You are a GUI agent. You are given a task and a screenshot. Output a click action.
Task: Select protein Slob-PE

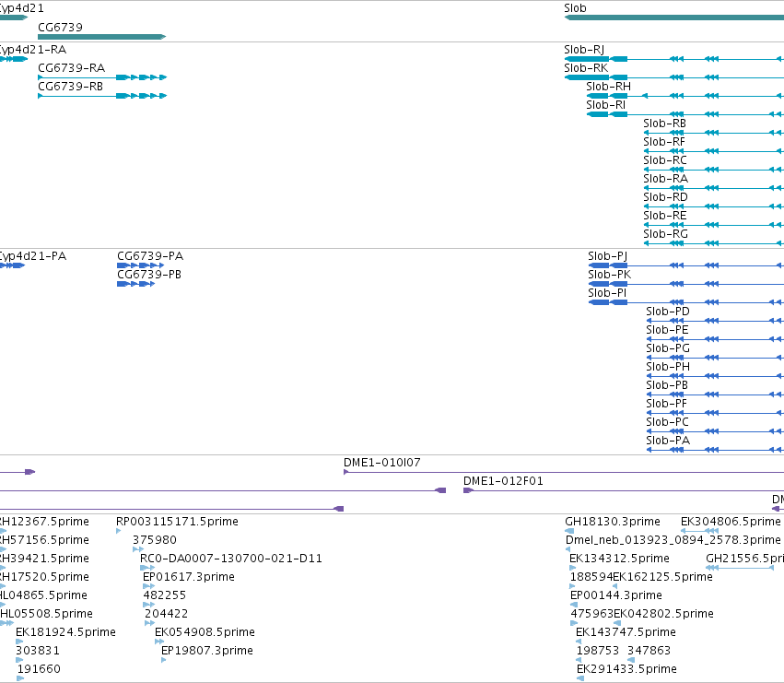click(x=715, y=339)
